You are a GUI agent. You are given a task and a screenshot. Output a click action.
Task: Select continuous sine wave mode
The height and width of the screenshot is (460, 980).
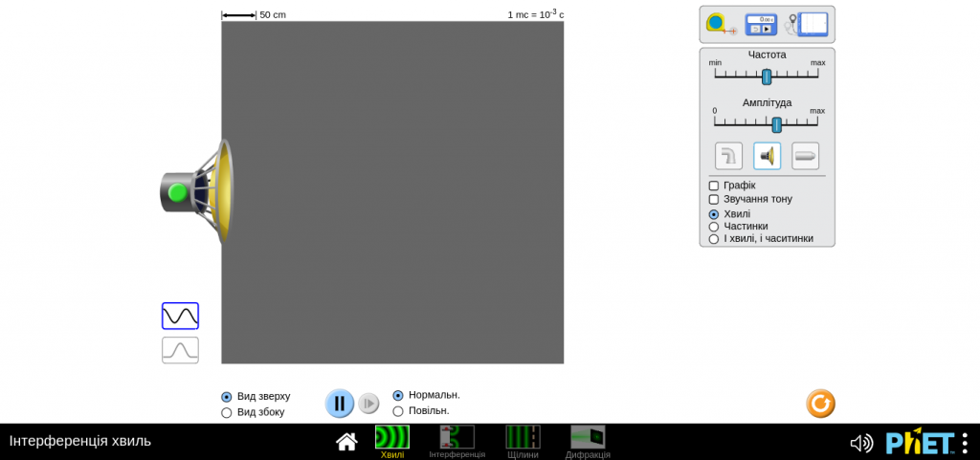coord(180,316)
